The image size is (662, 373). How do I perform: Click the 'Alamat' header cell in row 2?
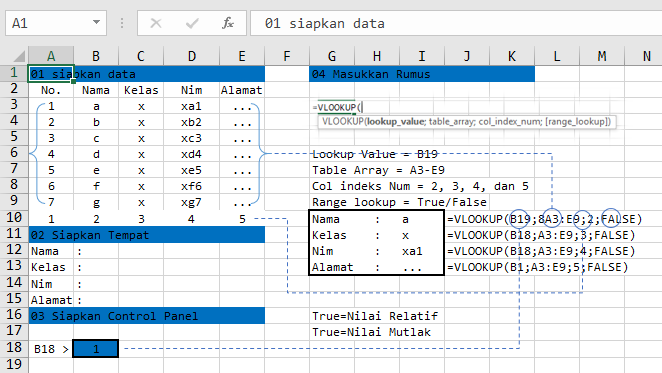[x=241, y=90]
